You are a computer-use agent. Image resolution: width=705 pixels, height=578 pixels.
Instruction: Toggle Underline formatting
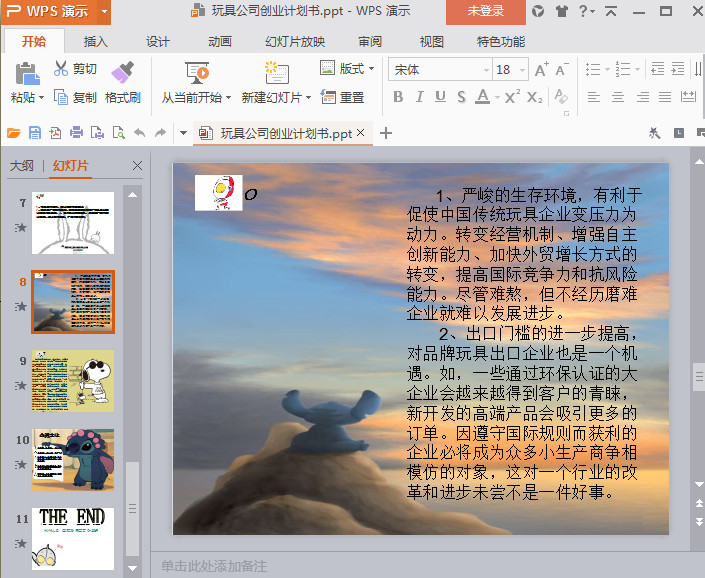coord(440,97)
